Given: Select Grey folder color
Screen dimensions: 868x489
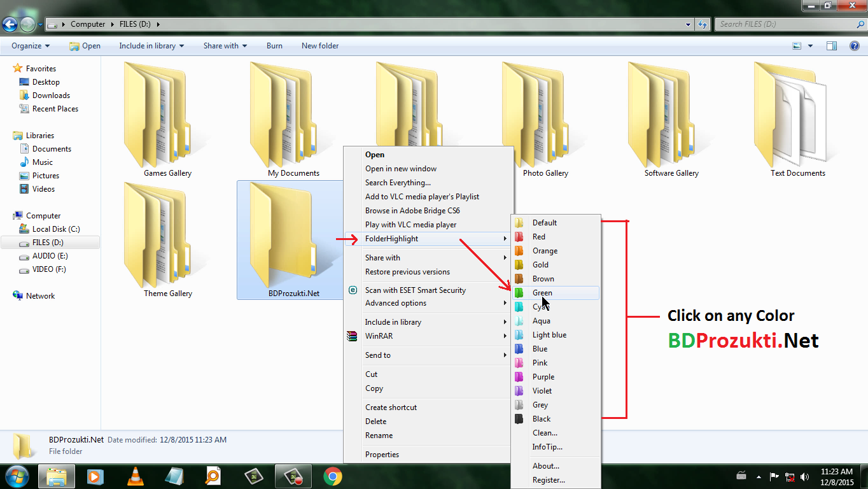Looking at the screenshot, I should coord(556,405).
